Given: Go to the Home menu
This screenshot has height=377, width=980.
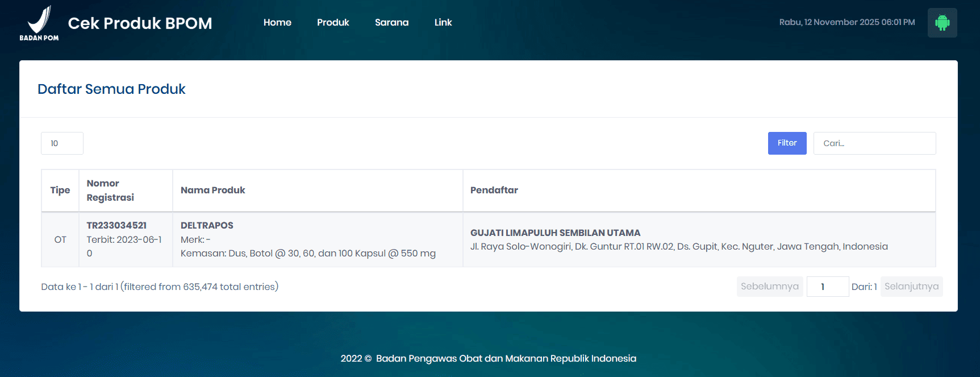Looking at the screenshot, I should coord(277,23).
